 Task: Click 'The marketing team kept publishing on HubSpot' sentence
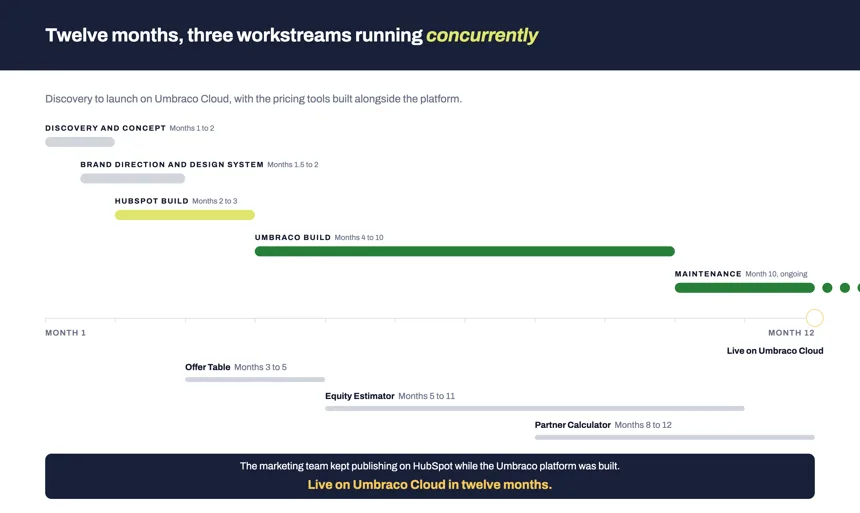[429, 466]
